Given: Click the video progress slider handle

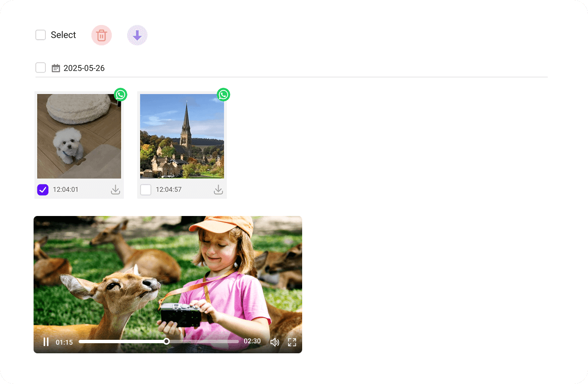Looking at the screenshot, I should (x=166, y=341).
